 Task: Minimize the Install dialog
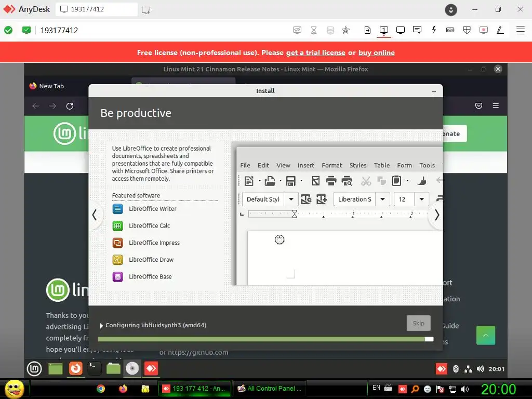pyautogui.click(x=434, y=91)
